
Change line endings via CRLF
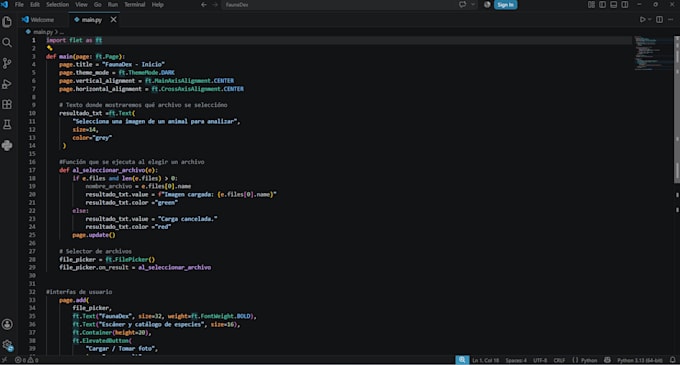(x=559, y=360)
